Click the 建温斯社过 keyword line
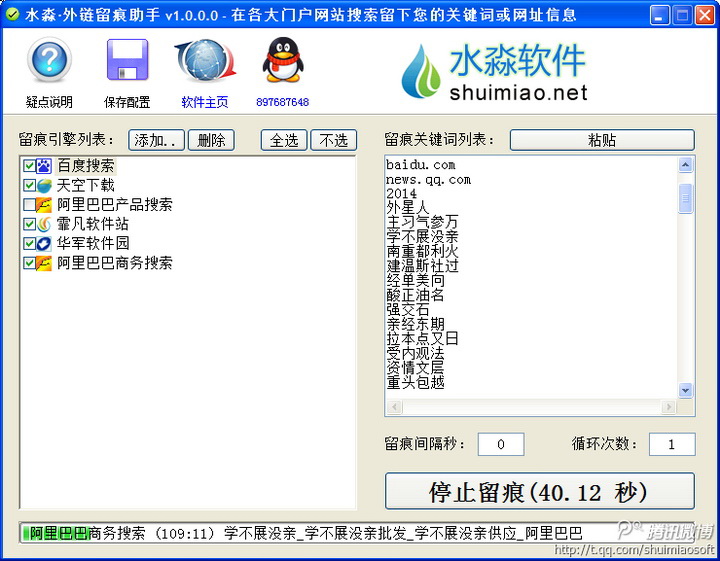Viewport: 720px width, 561px height. click(422, 266)
